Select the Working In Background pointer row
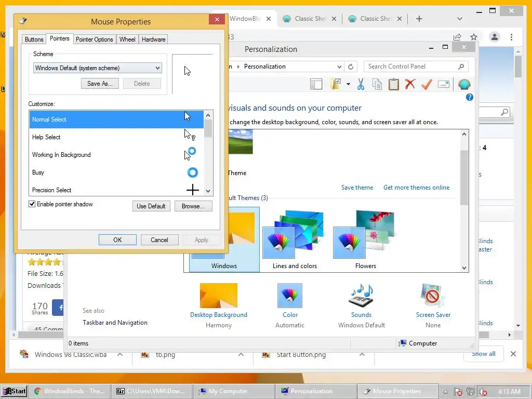The width and height of the screenshot is (532, 399). pyautogui.click(x=116, y=155)
